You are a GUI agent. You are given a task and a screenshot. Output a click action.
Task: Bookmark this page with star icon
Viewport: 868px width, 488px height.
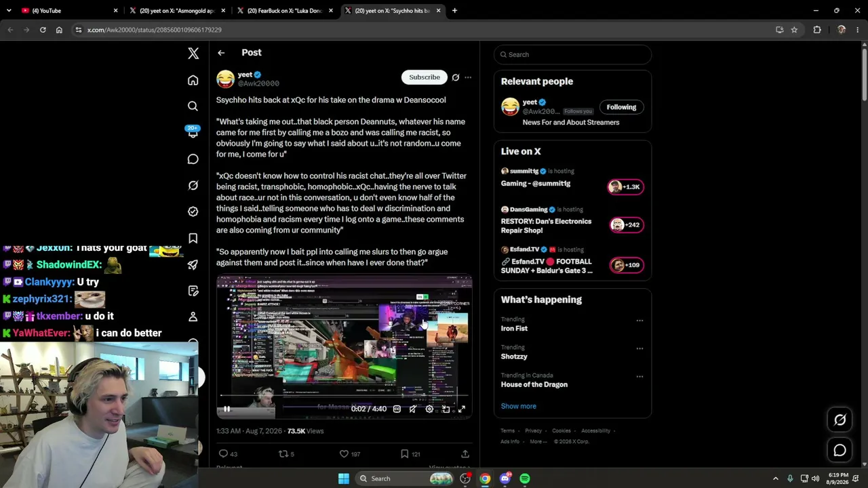click(794, 30)
